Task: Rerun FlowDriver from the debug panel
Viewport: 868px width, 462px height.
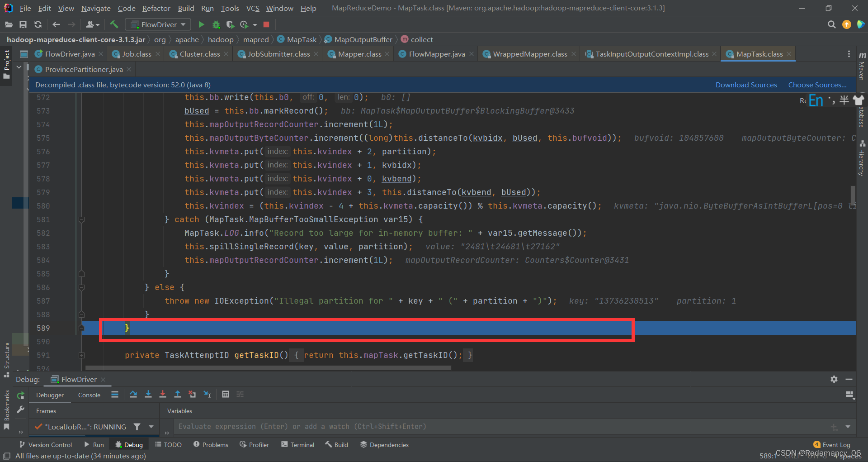Action: coord(20,395)
